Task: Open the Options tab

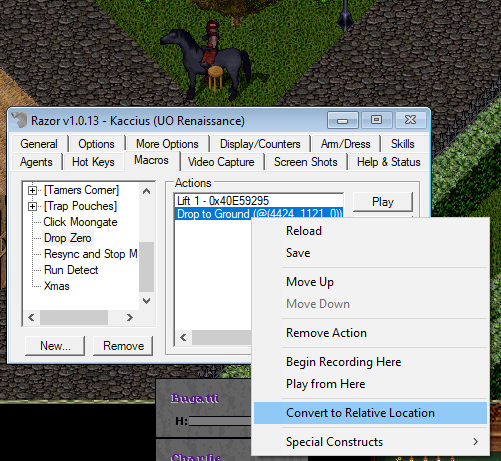Action: (x=96, y=144)
